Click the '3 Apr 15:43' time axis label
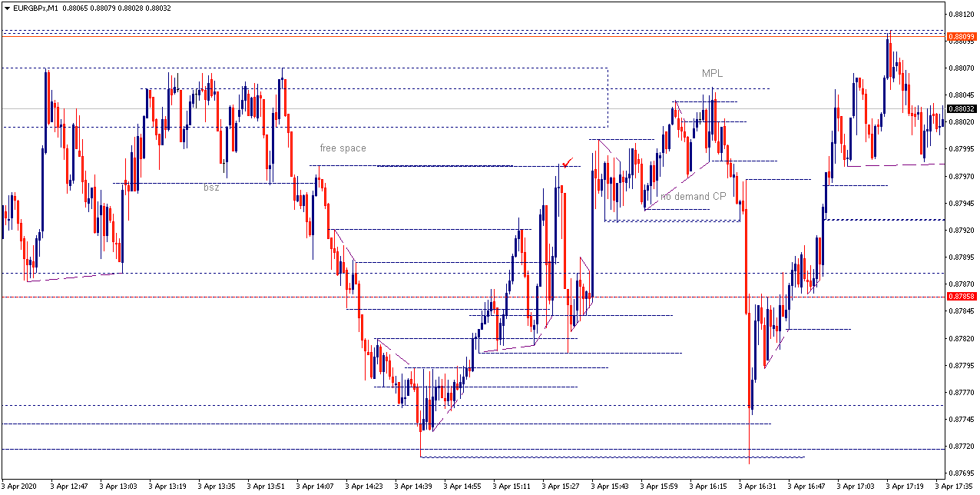Image resolution: width=980 pixels, height=495 pixels. (611, 487)
